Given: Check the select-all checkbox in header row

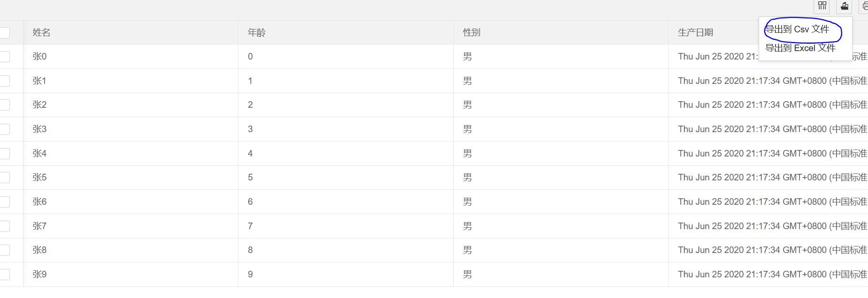Looking at the screenshot, I should click(6, 32).
